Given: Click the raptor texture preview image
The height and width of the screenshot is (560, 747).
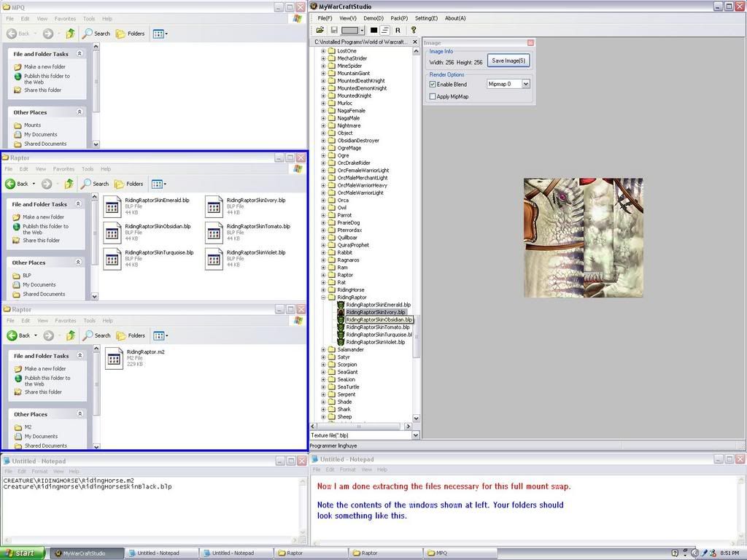Looking at the screenshot, I should (x=583, y=238).
